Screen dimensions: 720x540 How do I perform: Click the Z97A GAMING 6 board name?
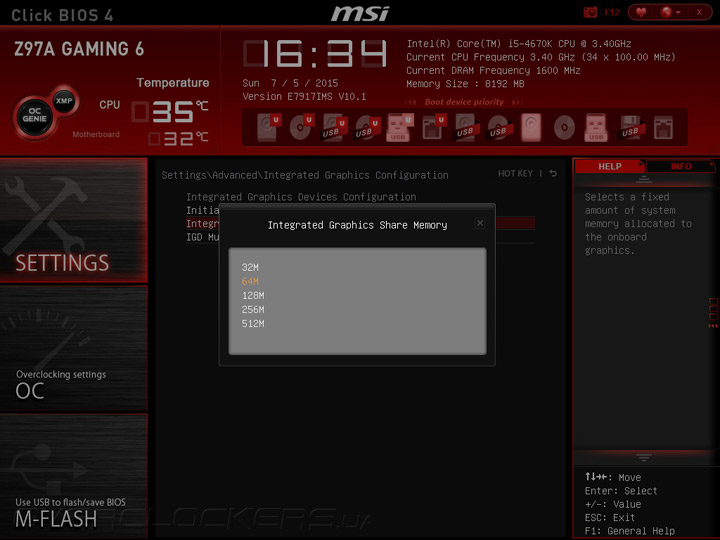pyautogui.click(x=79, y=49)
